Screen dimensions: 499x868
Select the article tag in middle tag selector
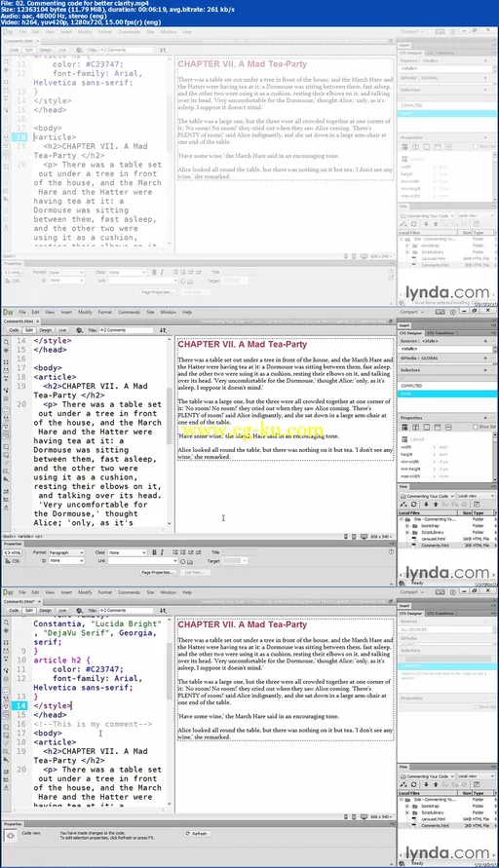(25, 537)
